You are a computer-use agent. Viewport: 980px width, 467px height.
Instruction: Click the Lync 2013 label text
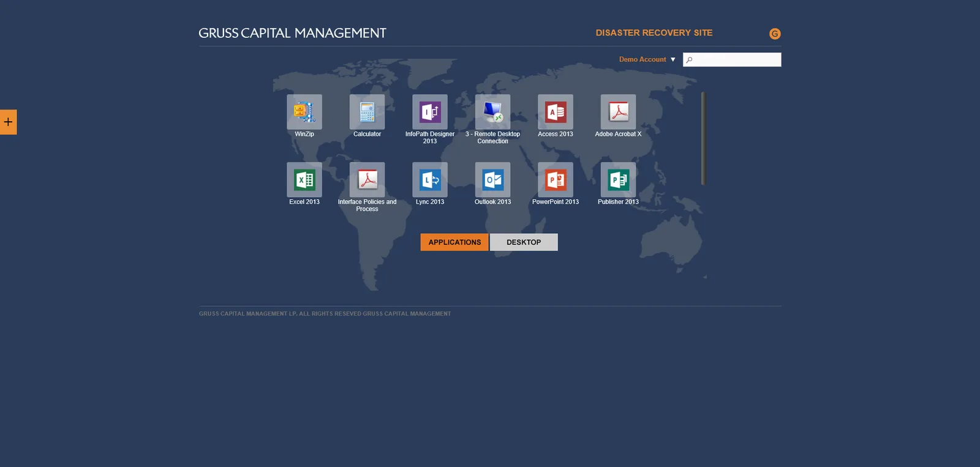pos(430,202)
